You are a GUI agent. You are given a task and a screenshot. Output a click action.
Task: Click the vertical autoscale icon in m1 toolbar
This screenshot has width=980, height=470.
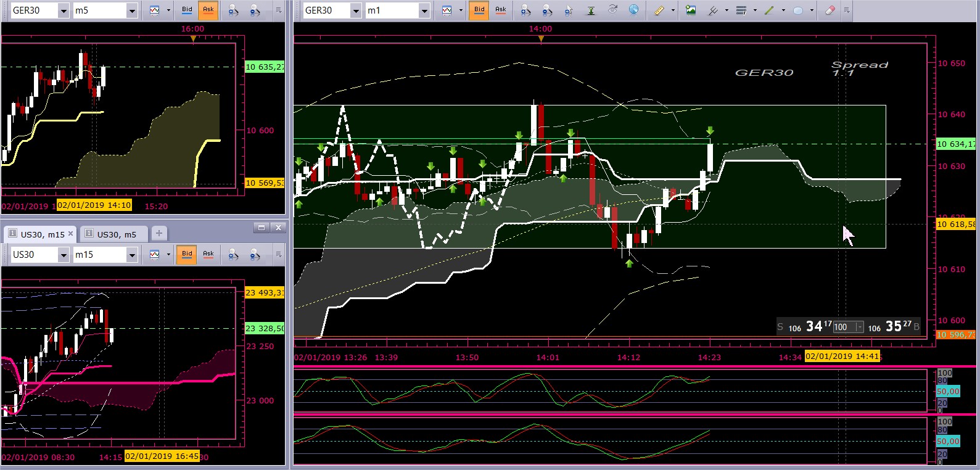coord(590,10)
